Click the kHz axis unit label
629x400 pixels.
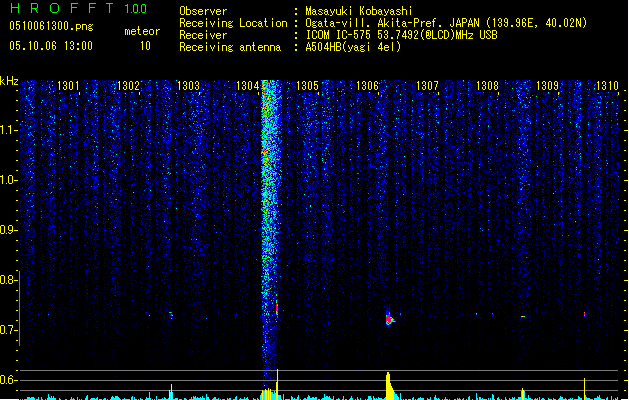[9, 81]
